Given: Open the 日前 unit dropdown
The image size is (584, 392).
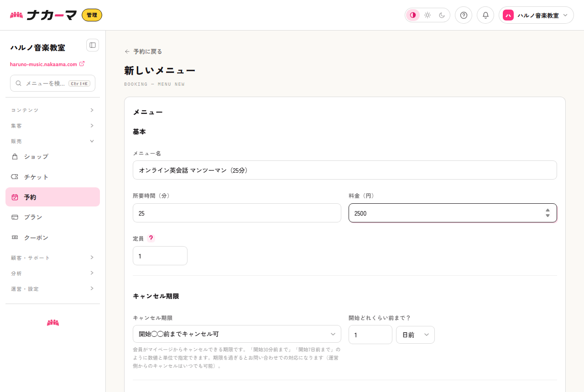Looking at the screenshot, I should point(415,335).
